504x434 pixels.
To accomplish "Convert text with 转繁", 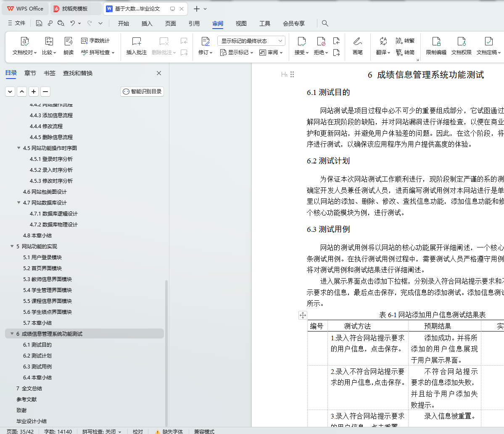I will 405,41.
